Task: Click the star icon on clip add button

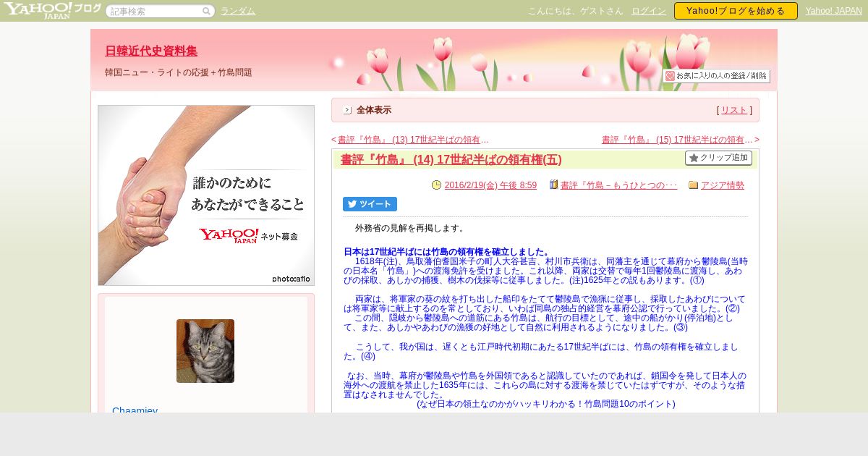Action: pos(694,158)
